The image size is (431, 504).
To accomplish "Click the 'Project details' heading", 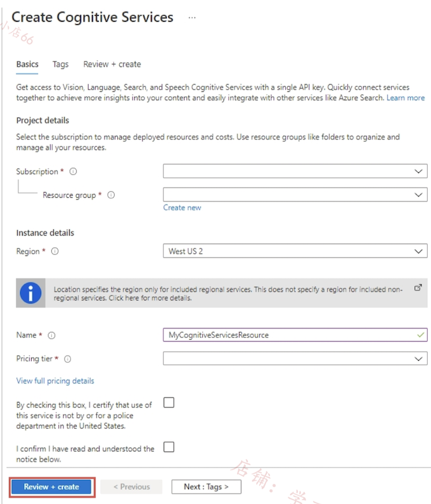I will click(42, 120).
